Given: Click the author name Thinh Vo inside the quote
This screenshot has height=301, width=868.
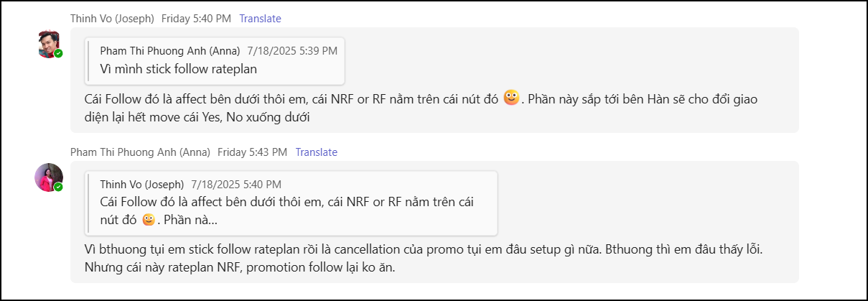Looking at the screenshot, I should click(x=141, y=185).
